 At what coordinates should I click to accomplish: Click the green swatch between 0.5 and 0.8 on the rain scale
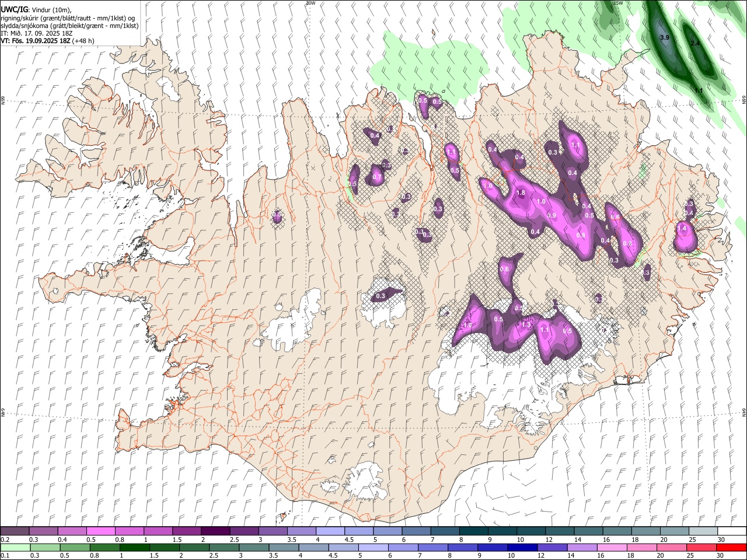(x=75, y=547)
